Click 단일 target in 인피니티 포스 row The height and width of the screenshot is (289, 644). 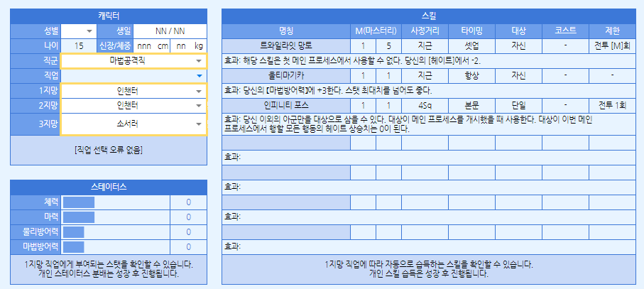(519, 106)
